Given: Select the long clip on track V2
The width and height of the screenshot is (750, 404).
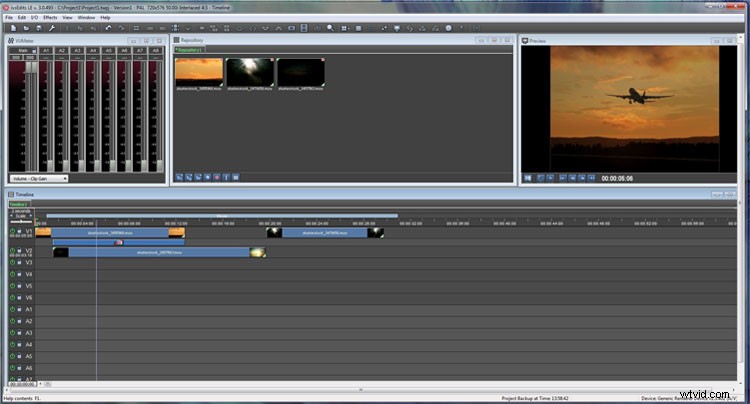Looking at the screenshot, I should 159,252.
